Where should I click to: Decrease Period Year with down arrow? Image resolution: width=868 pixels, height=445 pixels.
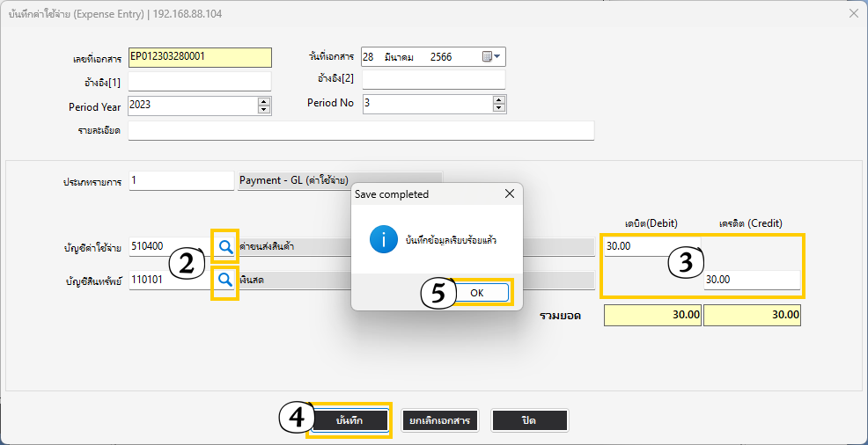point(263,109)
